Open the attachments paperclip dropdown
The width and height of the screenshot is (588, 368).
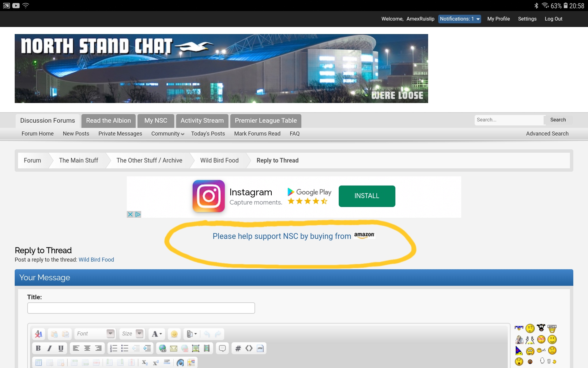[x=192, y=334]
